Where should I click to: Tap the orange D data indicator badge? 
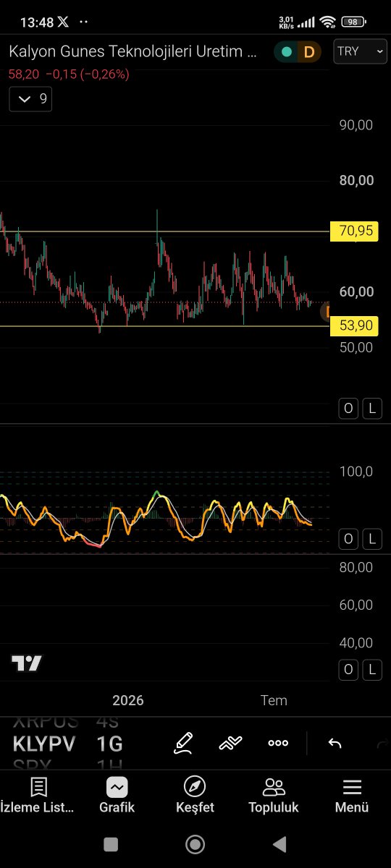click(x=309, y=52)
